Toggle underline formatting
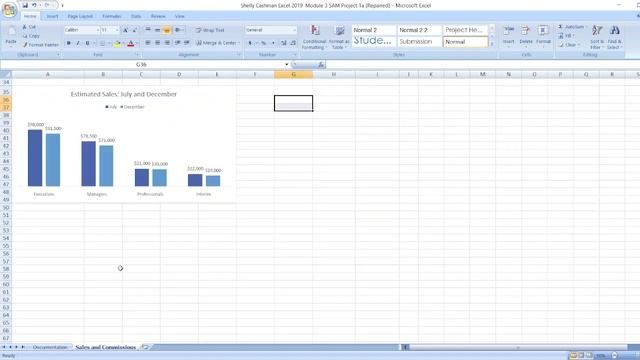 click(87, 43)
